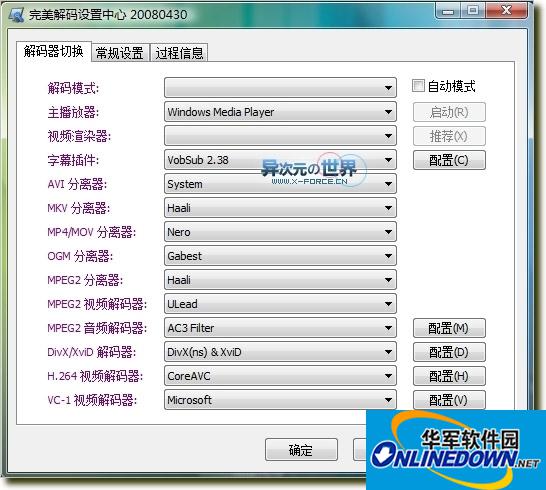546x490 pixels.
Task: Click the 推荐(X) button
Action: [x=449, y=136]
